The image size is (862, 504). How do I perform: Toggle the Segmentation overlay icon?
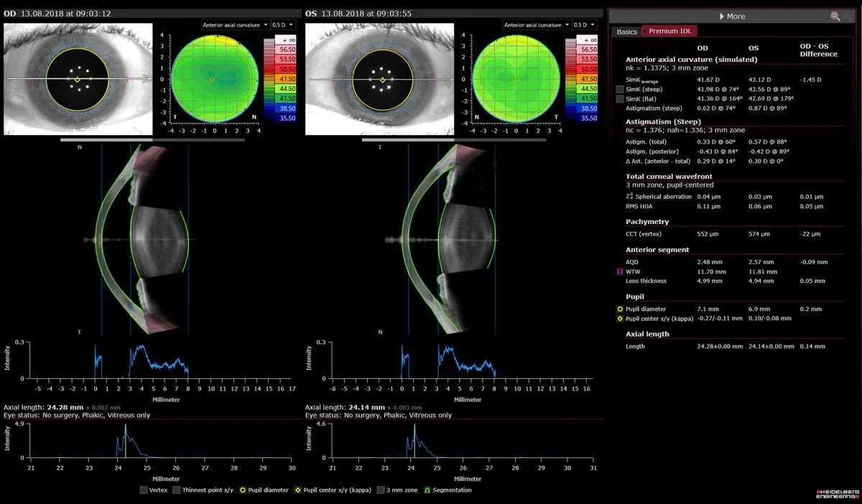[x=428, y=490]
